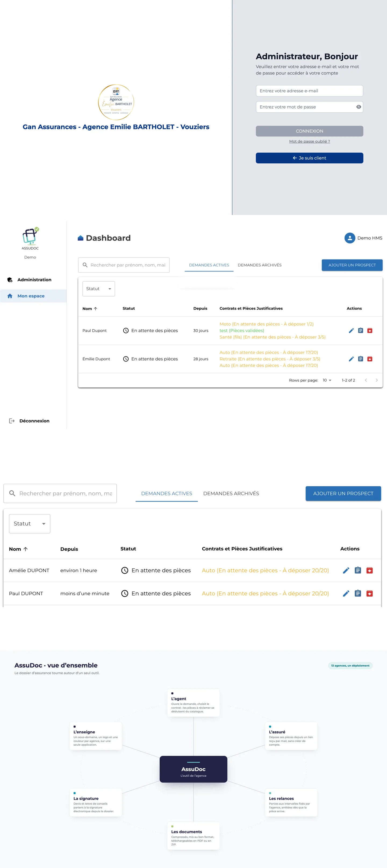Click the 'L'enseigne' overview card
The height and width of the screenshot is (868, 387).
[x=95, y=736]
